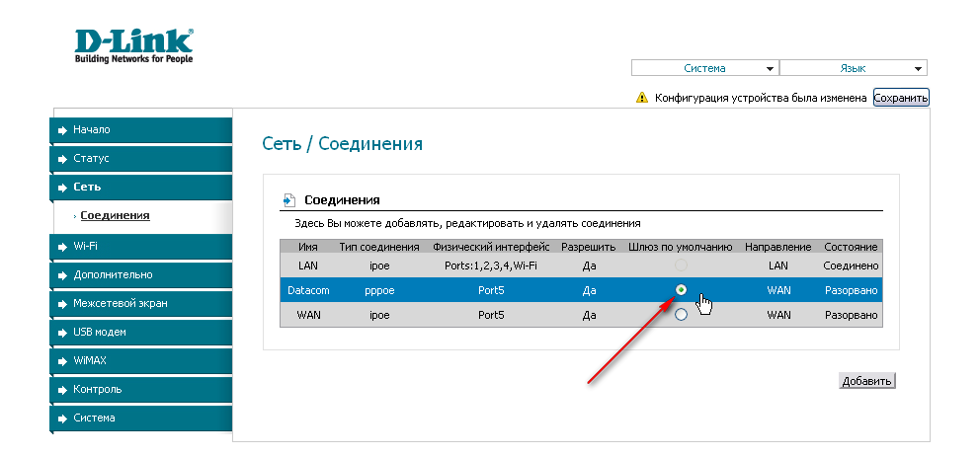This screenshot has height=456, width=980.
Task: Click the Сеть / Соединения page title
Action: (x=343, y=144)
